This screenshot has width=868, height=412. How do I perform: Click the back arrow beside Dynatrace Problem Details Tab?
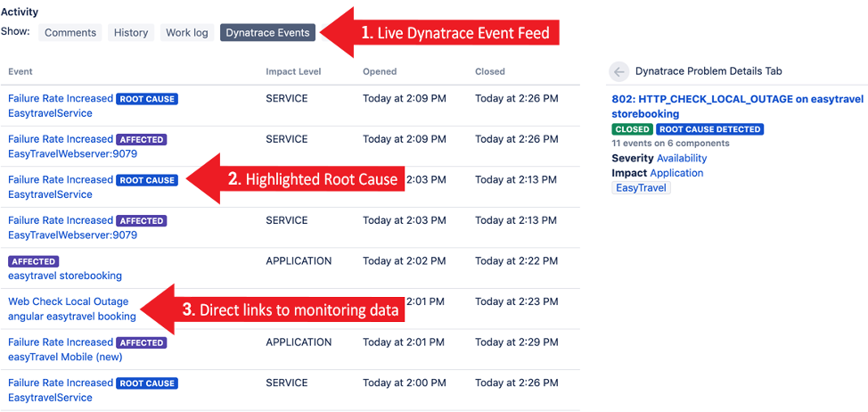618,71
